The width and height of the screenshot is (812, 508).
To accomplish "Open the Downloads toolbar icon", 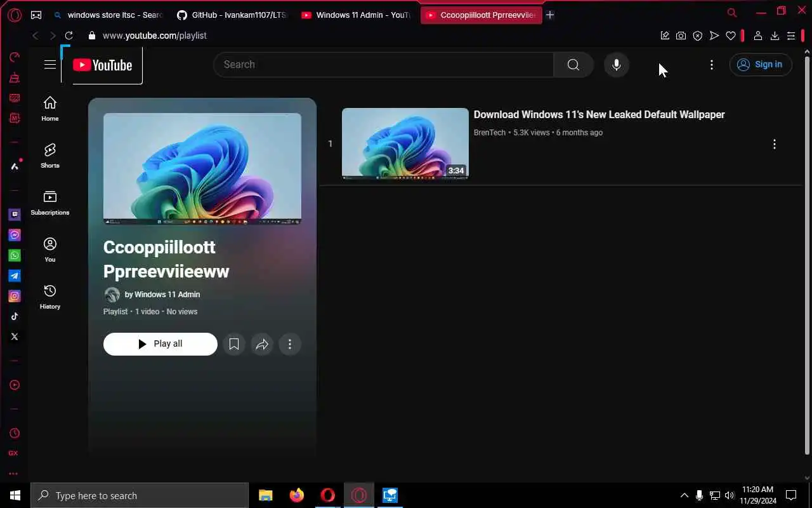I will (x=775, y=36).
